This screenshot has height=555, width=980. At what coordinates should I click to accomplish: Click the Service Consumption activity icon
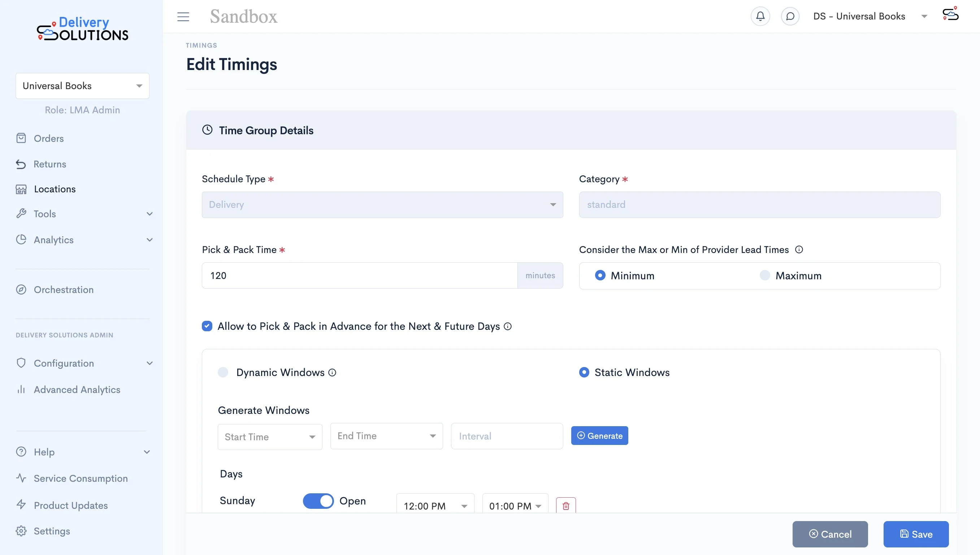(x=21, y=478)
